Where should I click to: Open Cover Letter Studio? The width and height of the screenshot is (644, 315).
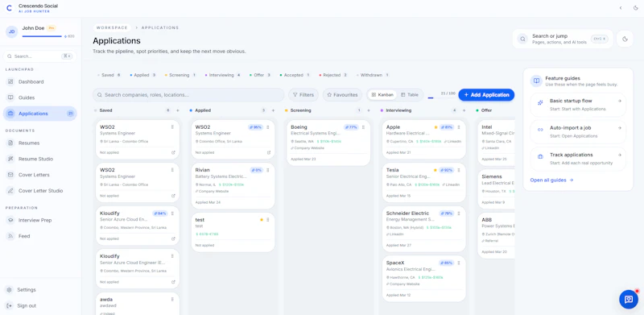[39, 191]
